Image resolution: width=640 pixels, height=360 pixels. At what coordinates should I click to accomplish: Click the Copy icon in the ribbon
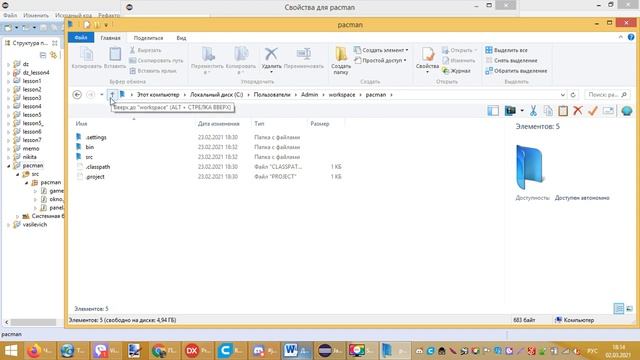click(87, 54)
